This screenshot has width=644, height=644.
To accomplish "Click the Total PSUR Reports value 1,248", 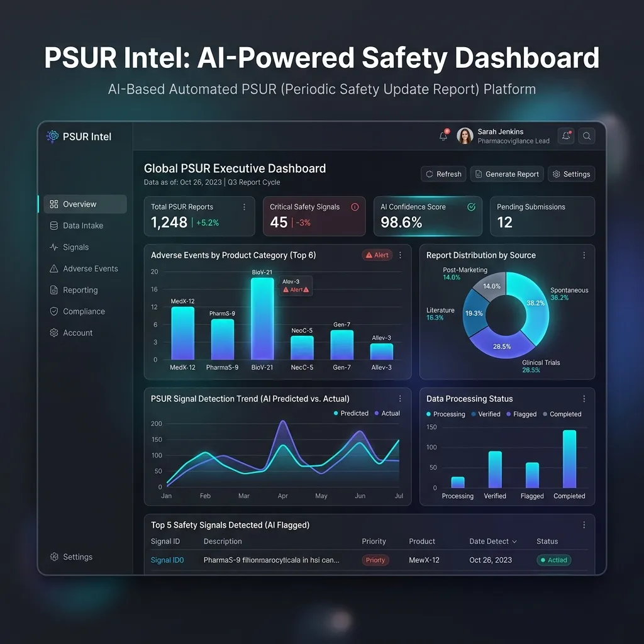I will (169, 223).
